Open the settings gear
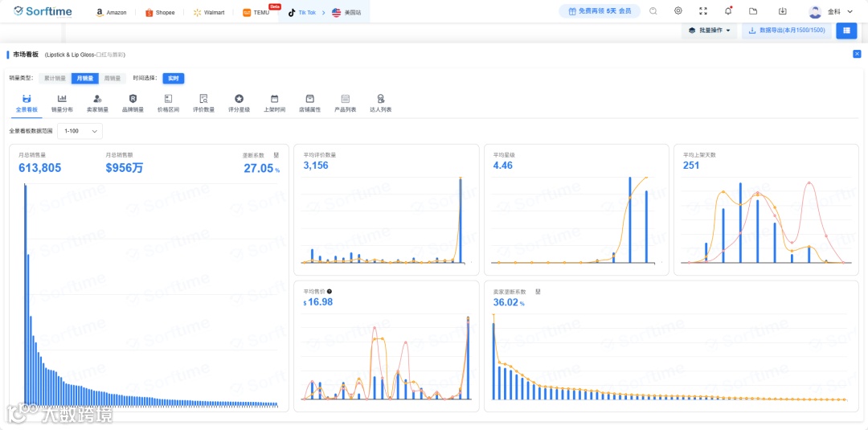The image size is (868, 430). pos(678,11)
